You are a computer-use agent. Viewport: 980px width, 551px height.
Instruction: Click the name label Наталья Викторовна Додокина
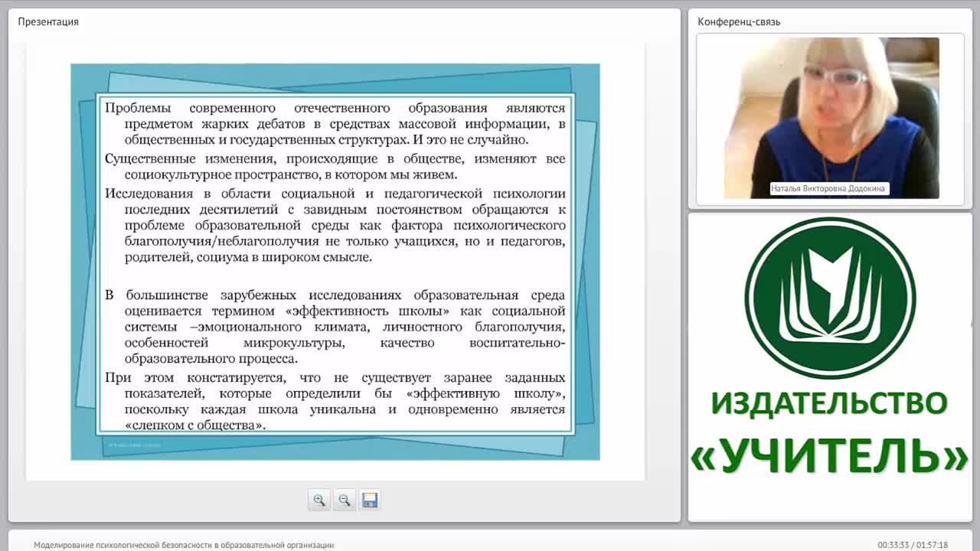(830, 188)
